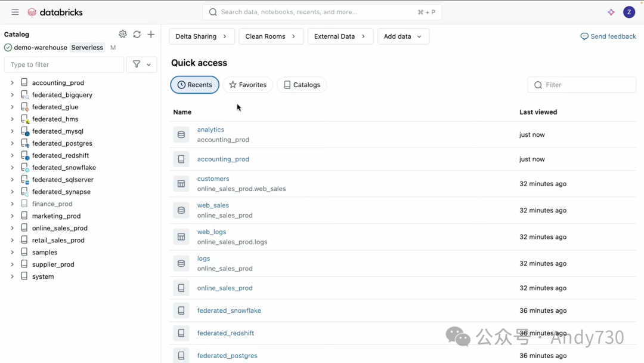The image size is (644, 363).
Task: Open the user avatar Z menu
Action: [x=628, y=12]
